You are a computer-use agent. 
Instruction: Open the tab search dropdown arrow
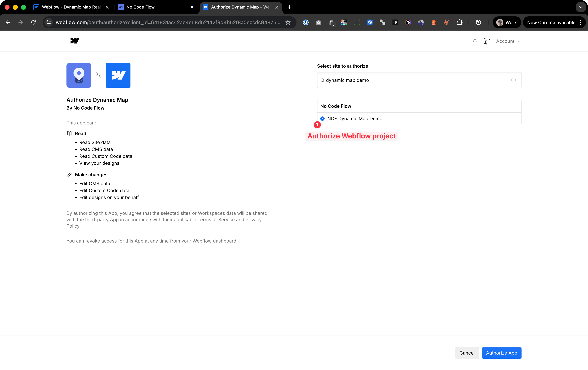(581, 7)
